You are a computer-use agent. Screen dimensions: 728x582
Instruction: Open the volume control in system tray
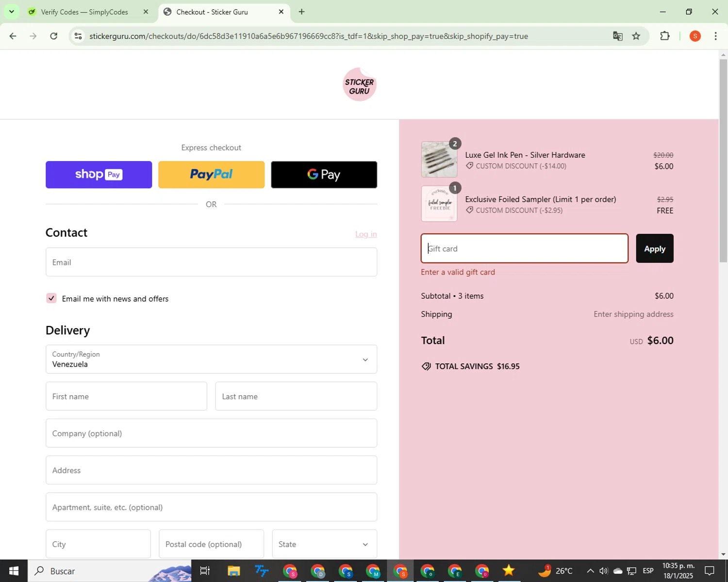click(604, 571)
